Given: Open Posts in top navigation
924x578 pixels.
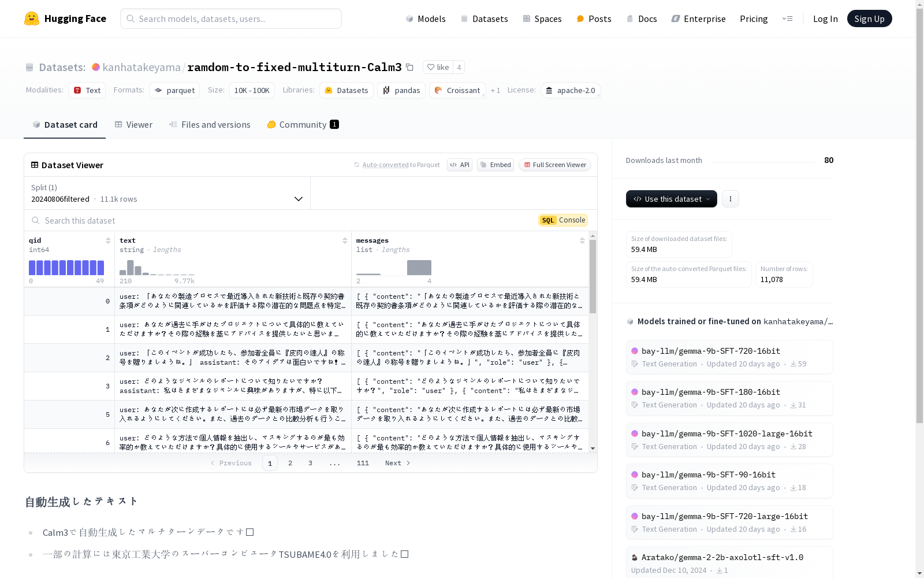Looking at the screenshot, I should pos(594,18).
